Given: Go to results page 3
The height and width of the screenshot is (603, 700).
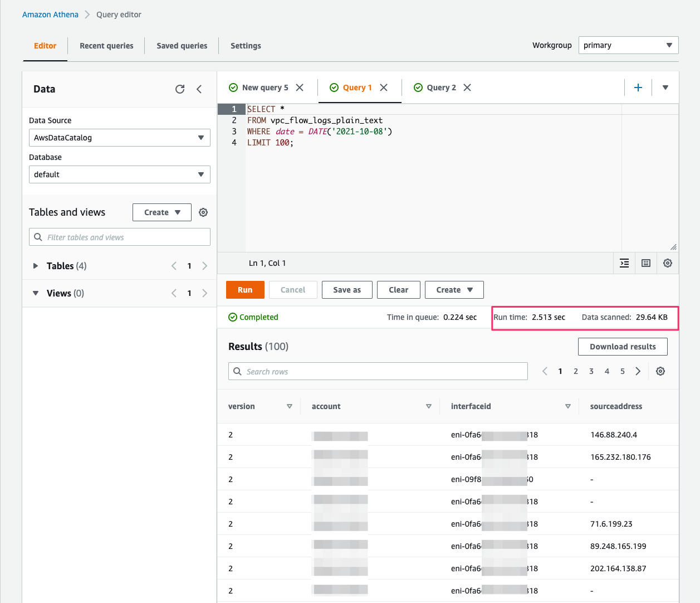Looking at the screenshot, I should [591, 371].
